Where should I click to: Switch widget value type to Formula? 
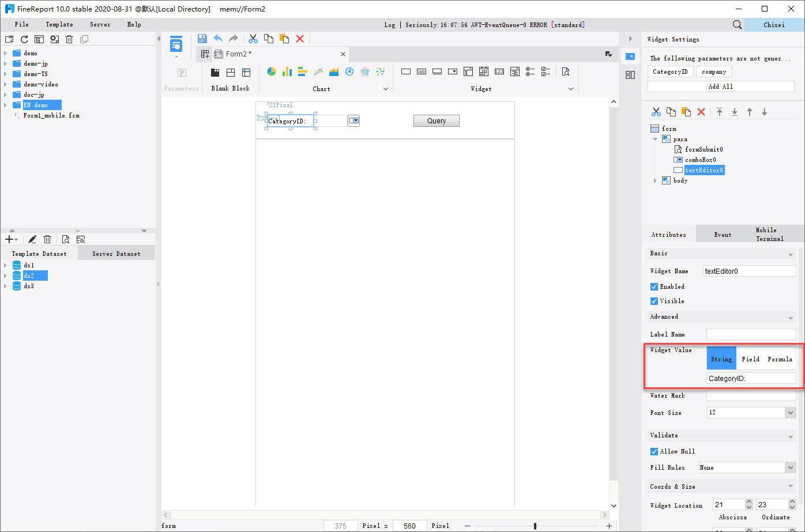tap(780, 359)
